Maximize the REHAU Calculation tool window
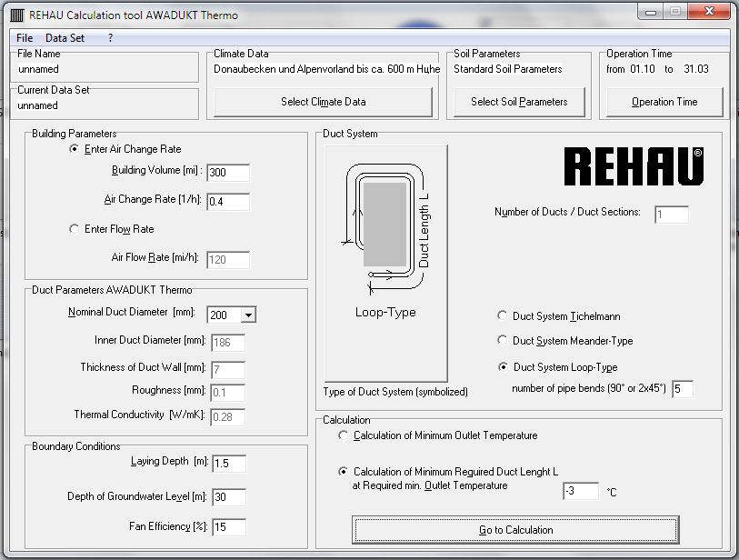The width and height of the screenshot is (739, 560). point(675,12)
